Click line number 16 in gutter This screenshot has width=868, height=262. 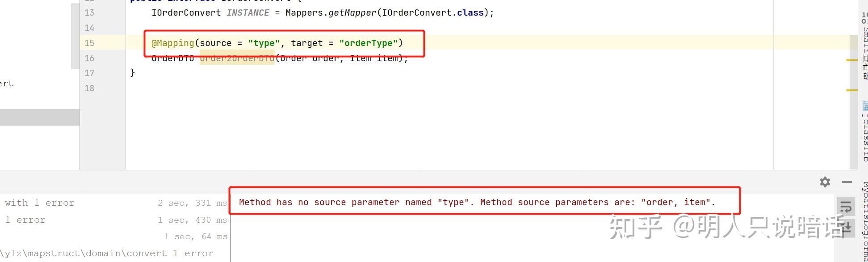coord(89,58)
